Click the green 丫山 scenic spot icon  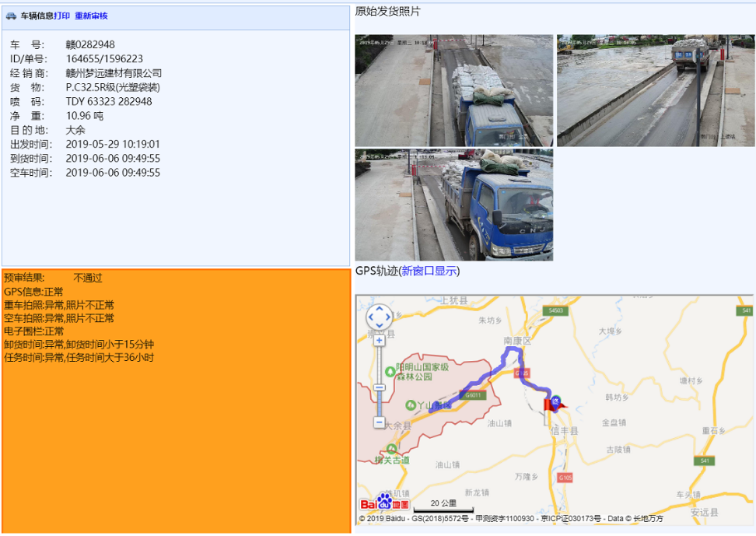pyautogui.click(x=411, y=405)
